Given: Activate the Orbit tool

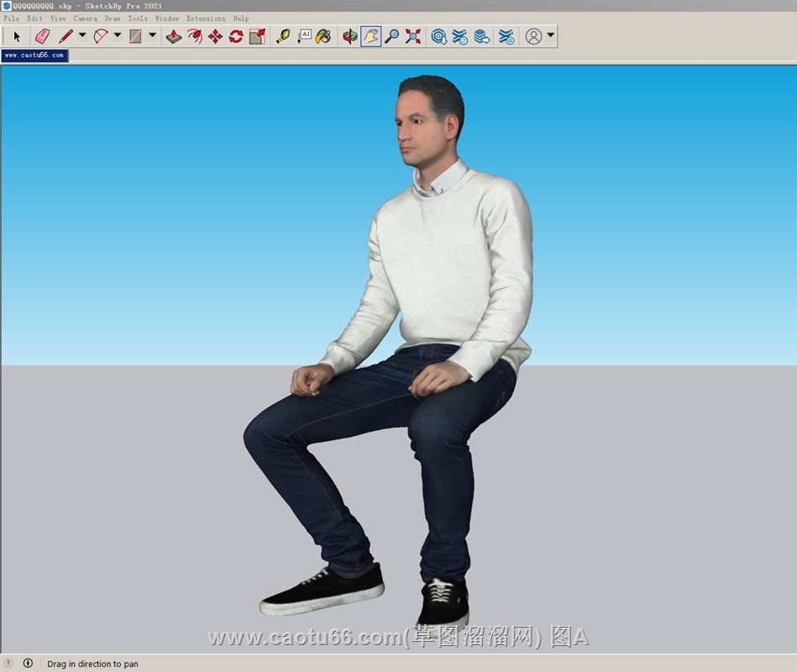Looking at the screenshot, I should 349,36.
